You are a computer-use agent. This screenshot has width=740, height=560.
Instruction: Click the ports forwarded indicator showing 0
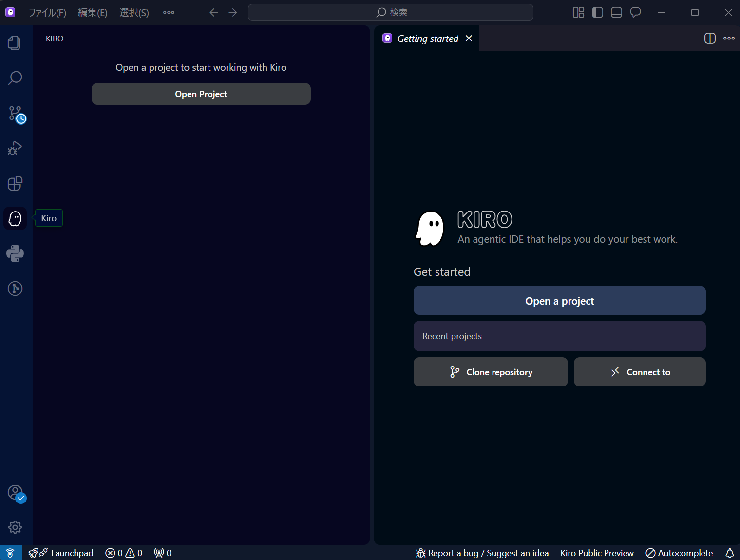click(163, 553)
